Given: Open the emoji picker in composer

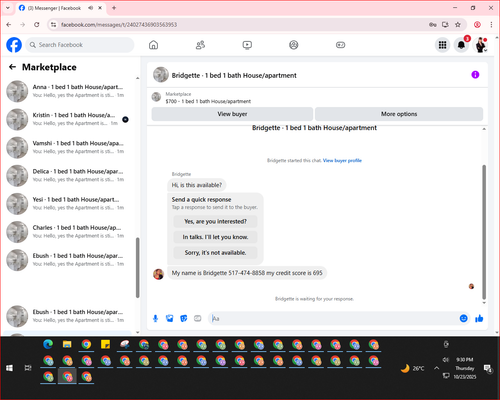Looking at the screenshot, I should coord(463,319).
